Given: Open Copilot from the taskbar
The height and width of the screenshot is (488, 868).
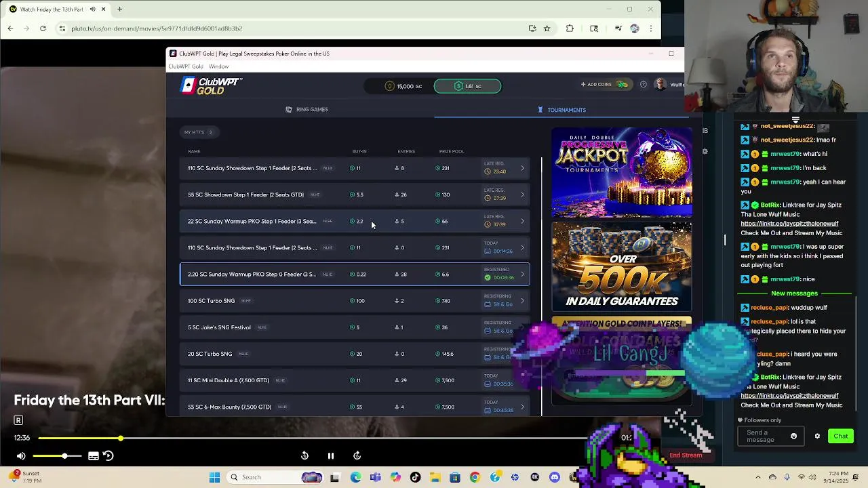Looking at the screenshot, I should [x=395, y=477].
